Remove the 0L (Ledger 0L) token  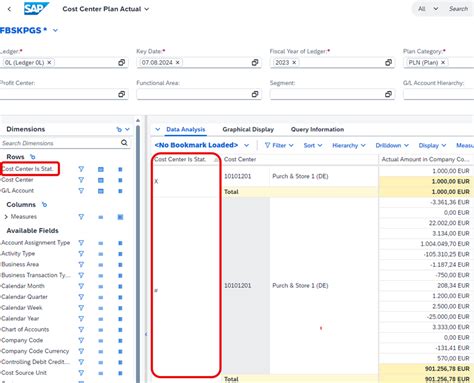49,62
